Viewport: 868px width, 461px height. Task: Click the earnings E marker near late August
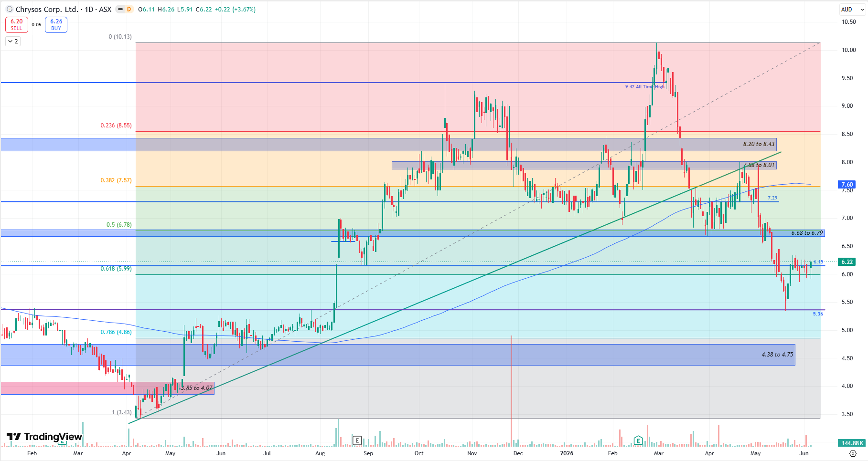[x=357, y=440]
